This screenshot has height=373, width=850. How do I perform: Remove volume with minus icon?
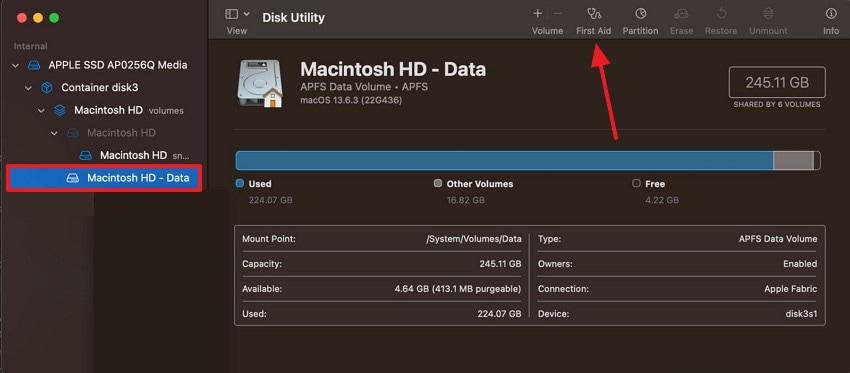click(x=558, y=14)
